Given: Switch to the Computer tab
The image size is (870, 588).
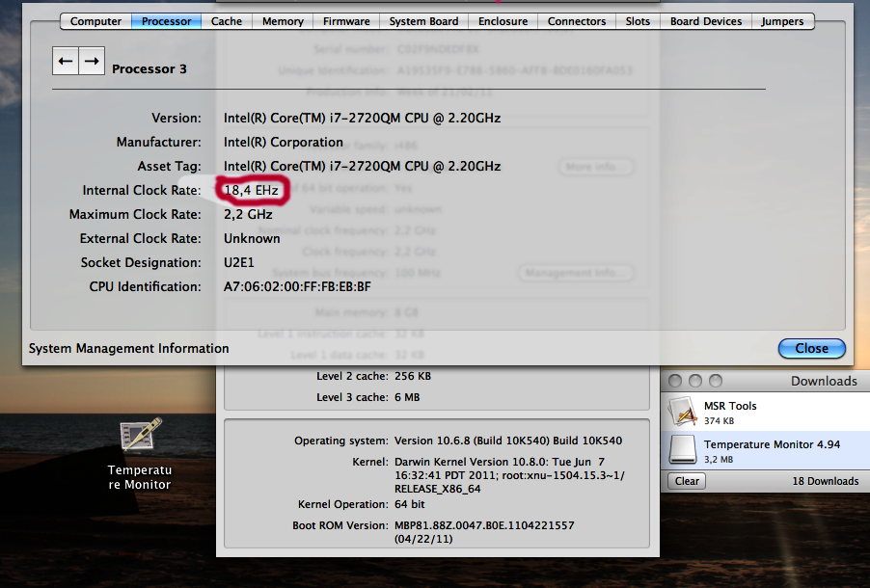Looking at the screenshot, I should click(x=95, y=21).
